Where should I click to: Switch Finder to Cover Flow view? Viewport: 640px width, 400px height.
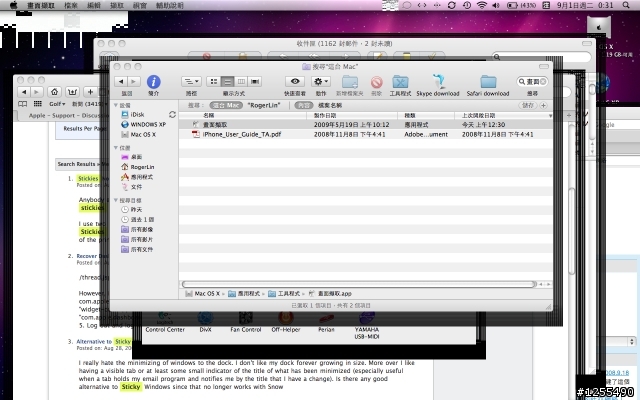click(x=255, y=82)
